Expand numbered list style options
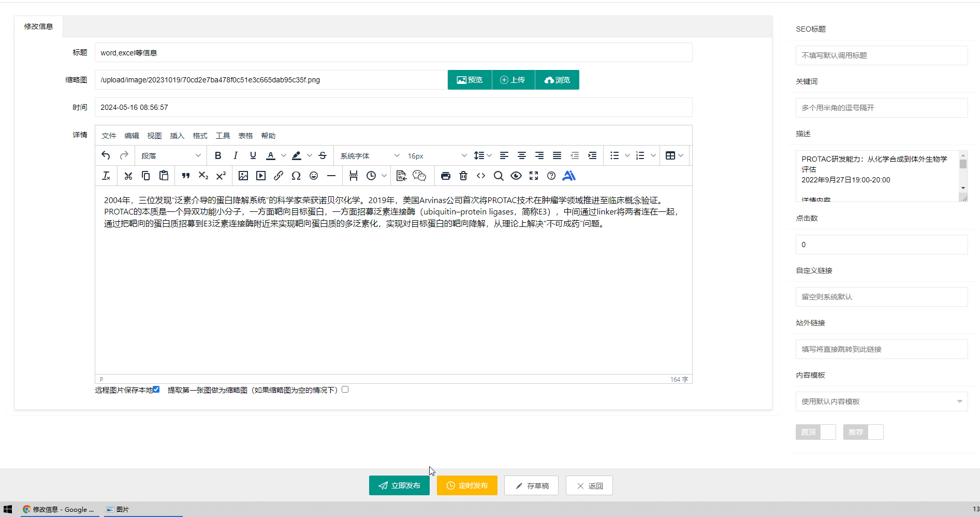The width and height of the screenshot is (980, 517). tap(653, 155)
